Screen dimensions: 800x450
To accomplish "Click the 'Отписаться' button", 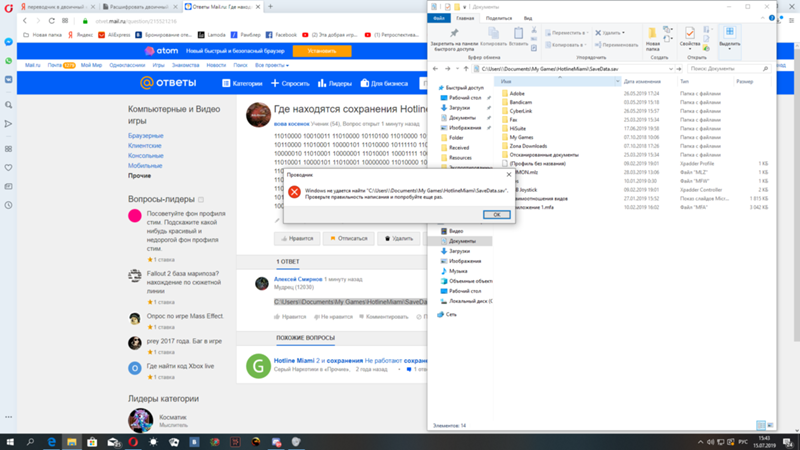I will (x=348, y=238).
